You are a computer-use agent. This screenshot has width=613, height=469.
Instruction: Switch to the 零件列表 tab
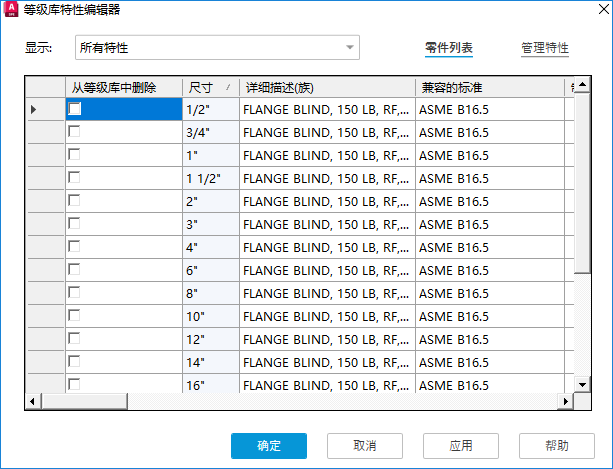(x=449, y=48)
